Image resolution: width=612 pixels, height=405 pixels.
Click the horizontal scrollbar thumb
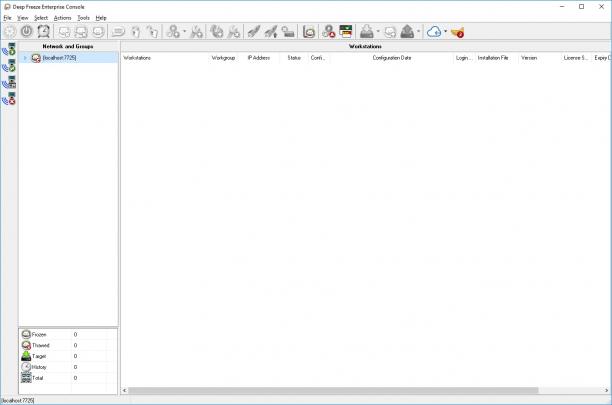click(x=333, y=390)
